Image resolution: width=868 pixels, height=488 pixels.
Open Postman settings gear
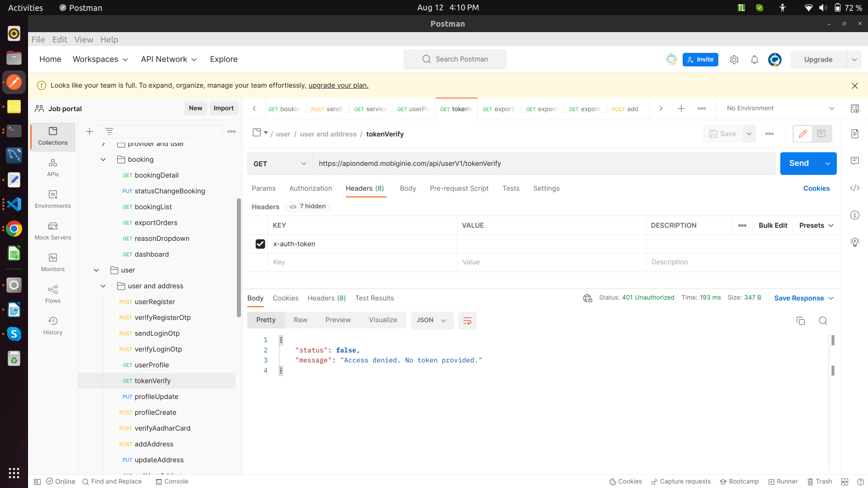[734, 60]
